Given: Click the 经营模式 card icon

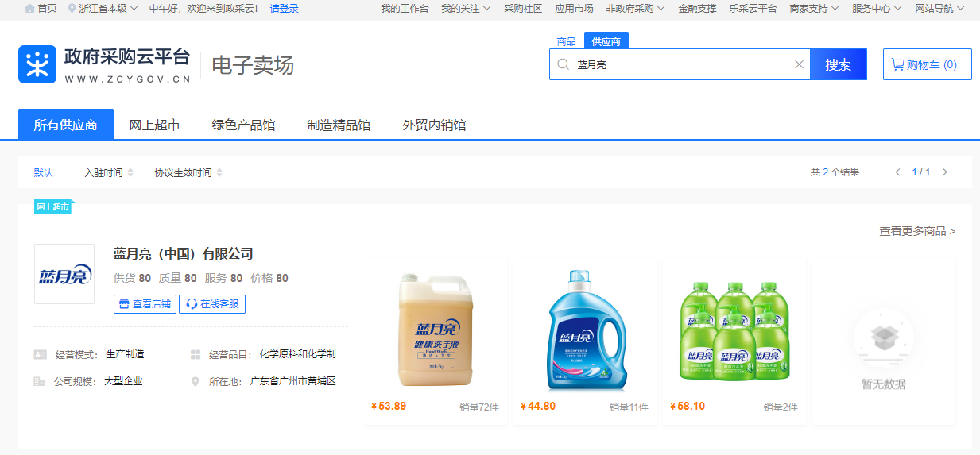Looking at the screenshot, I should (40, 355).
